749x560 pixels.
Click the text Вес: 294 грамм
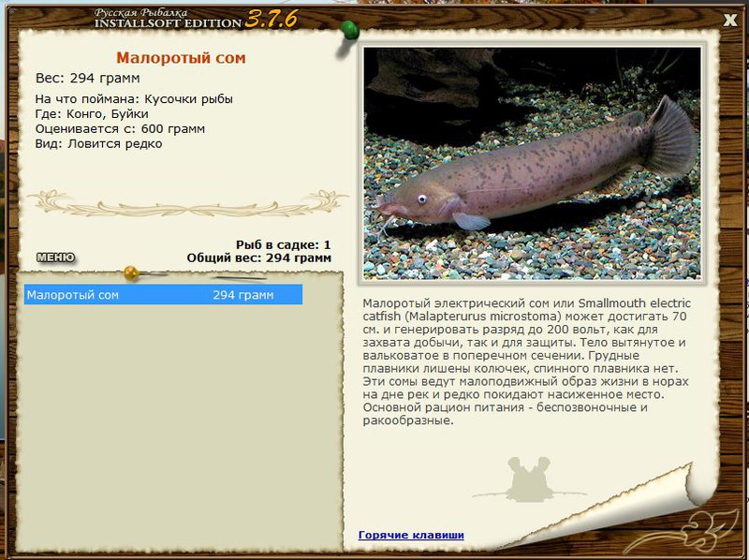pos(88,78)
